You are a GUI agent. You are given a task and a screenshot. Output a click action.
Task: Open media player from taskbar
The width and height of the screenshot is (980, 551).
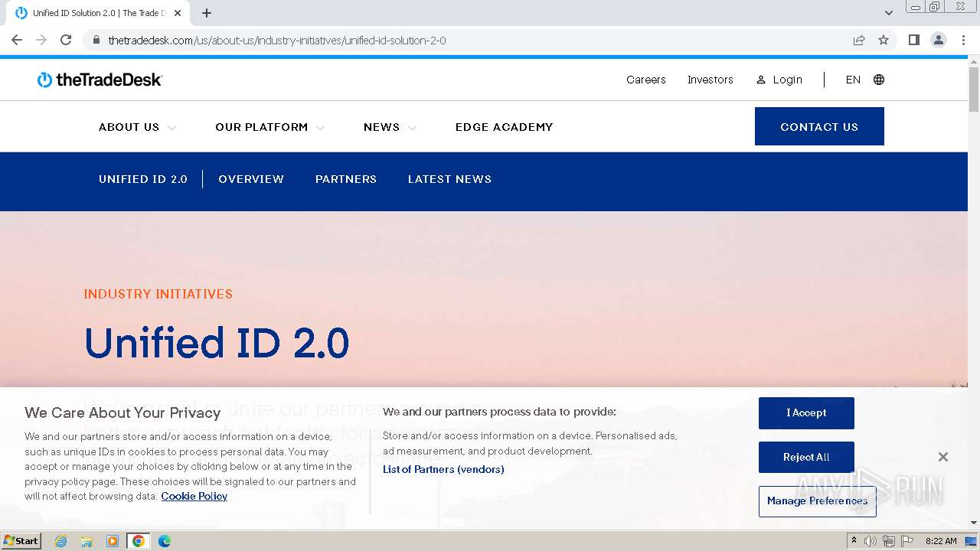(x=113, y=541)
